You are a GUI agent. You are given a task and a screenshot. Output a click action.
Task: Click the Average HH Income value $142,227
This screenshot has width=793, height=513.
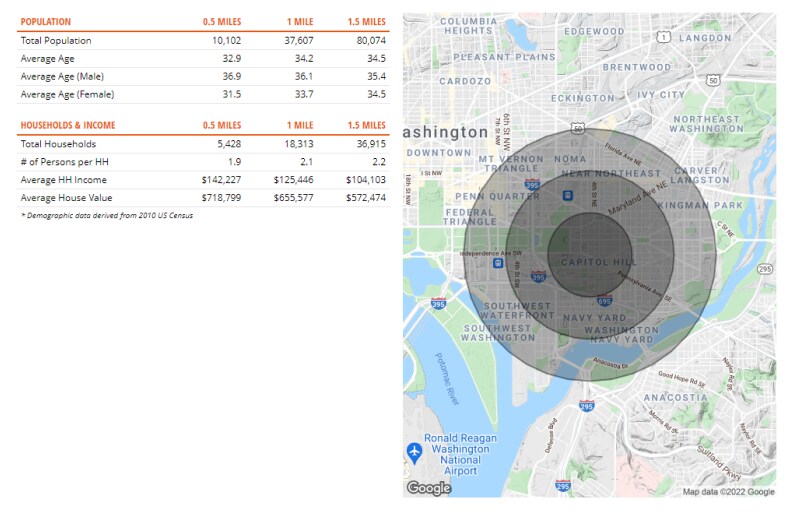point(219,180)
